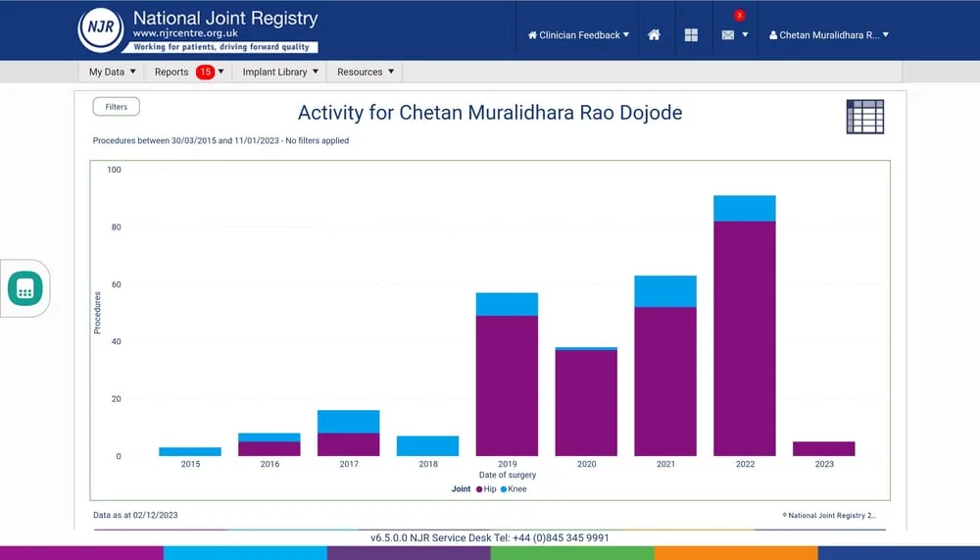The width and height of the screenshot is (980, 560).
Task: Select 2021 knee bar segment
Action: pyautogui.click(x=665, y=291)
